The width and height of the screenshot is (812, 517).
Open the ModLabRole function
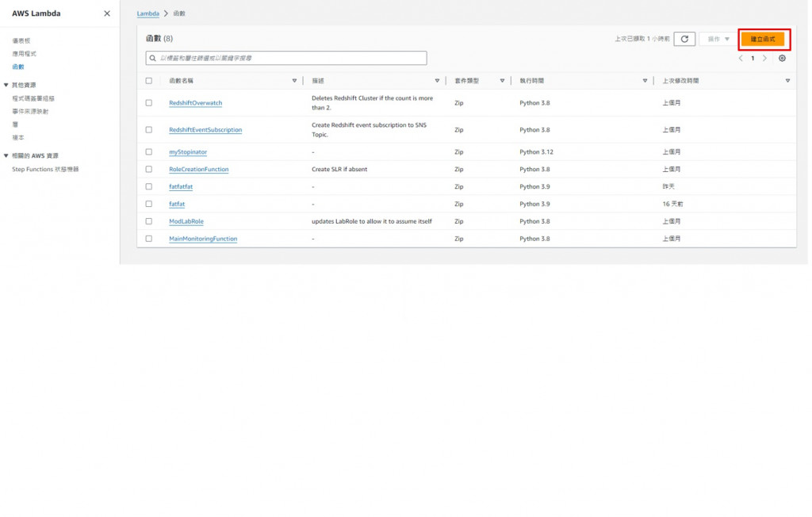click(x=186, y=221)
